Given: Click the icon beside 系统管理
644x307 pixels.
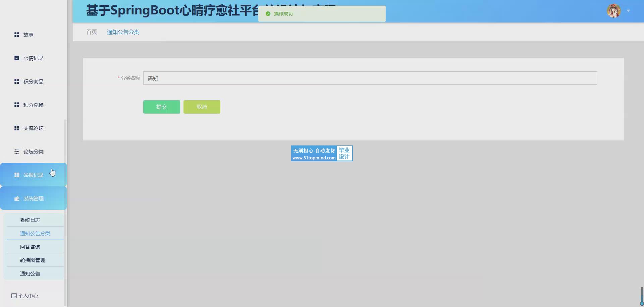Looking at the screenshot, I should [x=17, y=198].
